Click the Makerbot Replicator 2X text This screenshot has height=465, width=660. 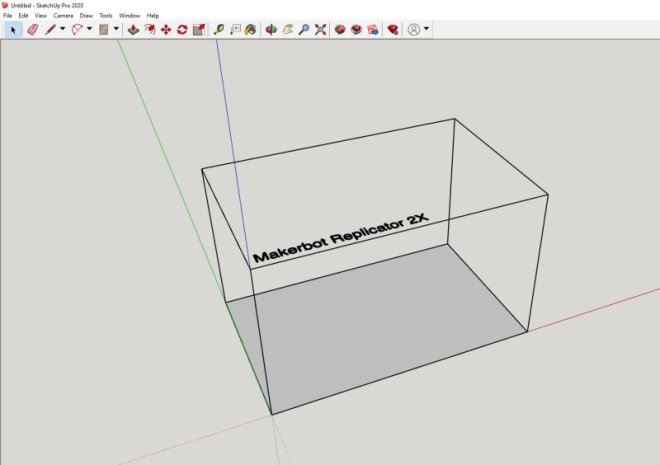[340, 238]
